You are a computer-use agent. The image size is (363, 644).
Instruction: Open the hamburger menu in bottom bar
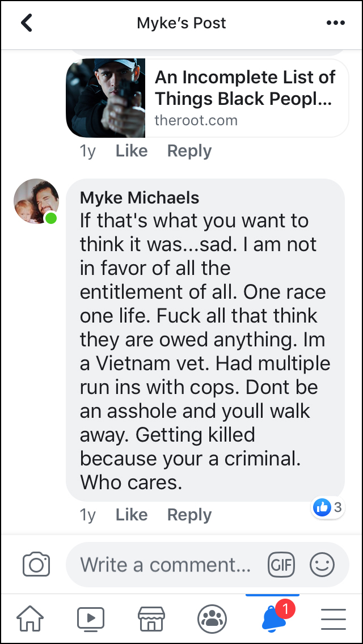pos(334,619)
